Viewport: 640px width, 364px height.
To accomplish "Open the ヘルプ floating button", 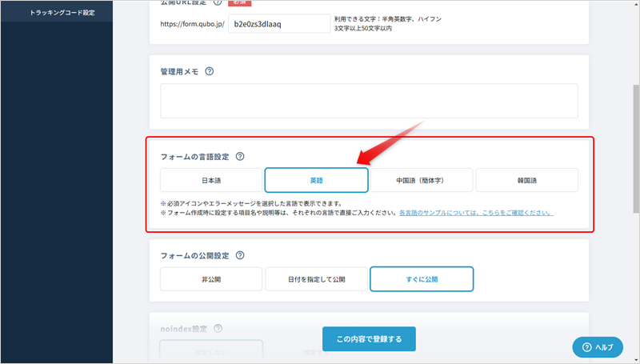I will (x=597, y=346).
